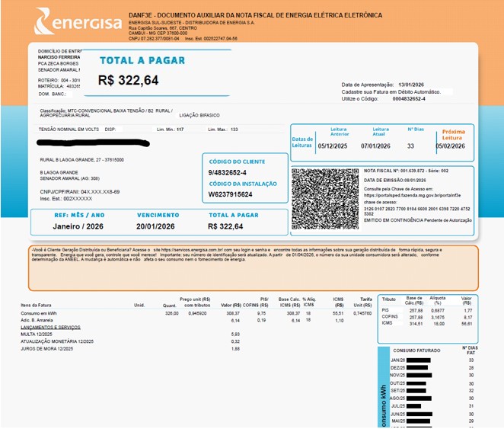Select previous reading date 05/12/2025
This screenshot has height=429, width=504.
pyautogui.click(x=333, y=146)
